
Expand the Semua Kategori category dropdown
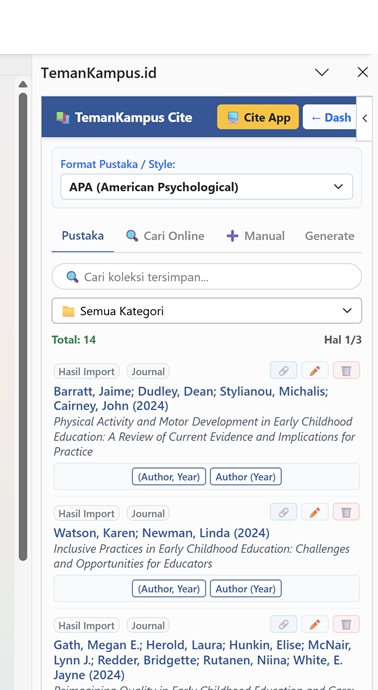click(x=206, y=311)
